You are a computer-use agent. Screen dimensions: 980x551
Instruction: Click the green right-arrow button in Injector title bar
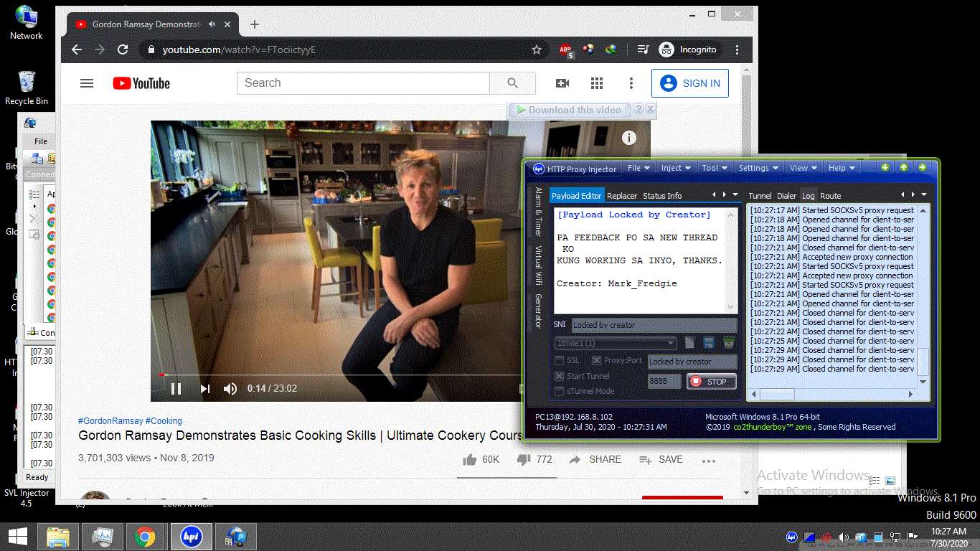[x=922, y=168]
